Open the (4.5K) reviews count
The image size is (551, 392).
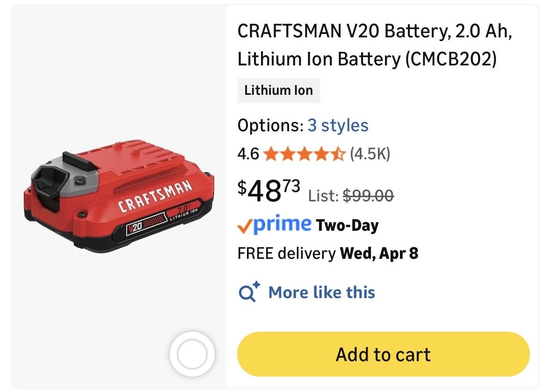370,154
